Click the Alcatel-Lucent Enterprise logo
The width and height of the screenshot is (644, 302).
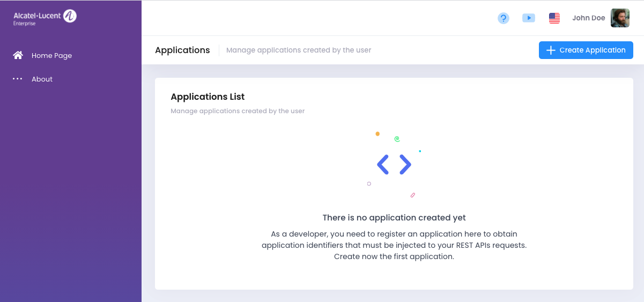pyautogui.click(x=45, y=18)
